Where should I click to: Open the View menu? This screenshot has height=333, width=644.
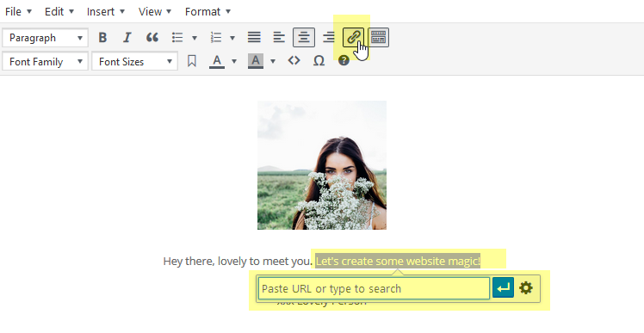coord(155,11)
